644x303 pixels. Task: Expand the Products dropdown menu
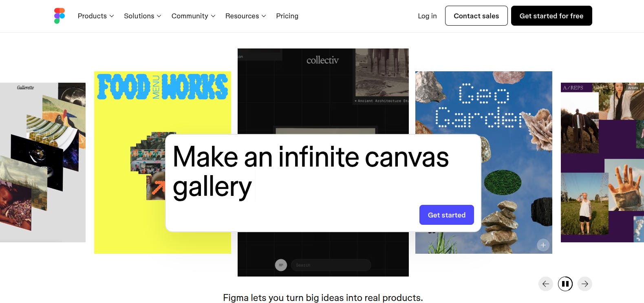click(96, 16)
